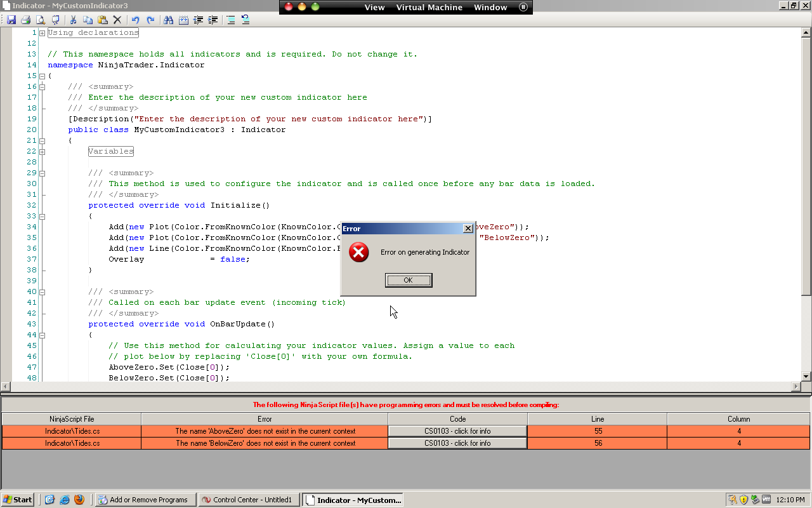
Task: Click the Cut scissors icon
Action: point(74,20)
